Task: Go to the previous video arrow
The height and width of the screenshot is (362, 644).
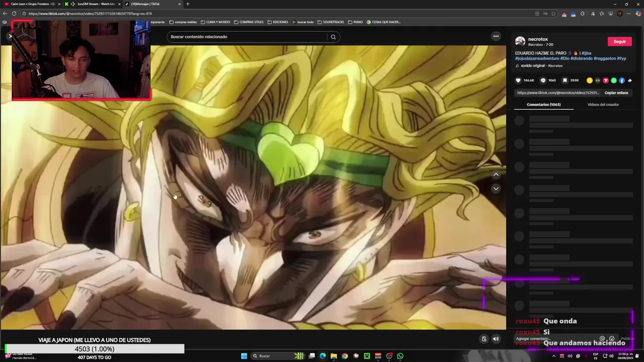Action: point(496,174)
